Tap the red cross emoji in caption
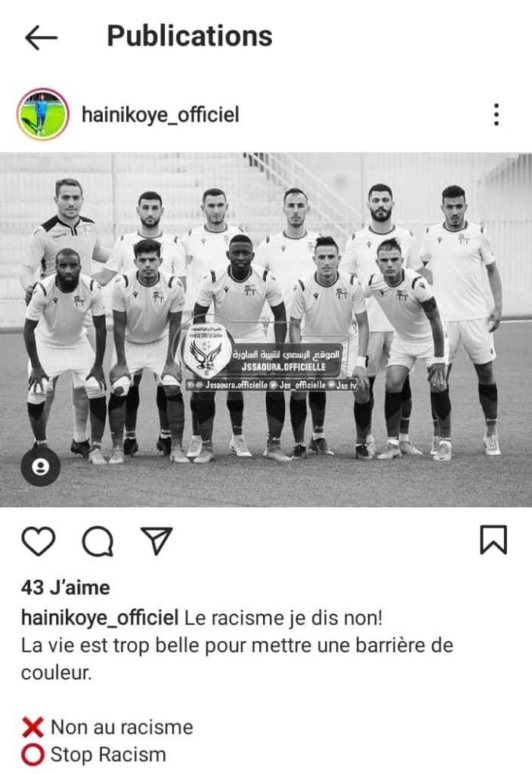Viewport: 532px width, 774px height. [x=33, y=727]
